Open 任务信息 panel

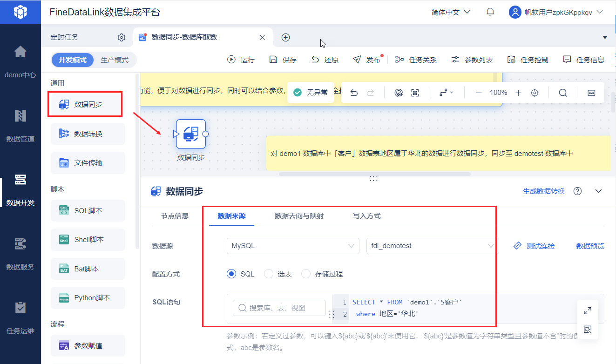583,60
